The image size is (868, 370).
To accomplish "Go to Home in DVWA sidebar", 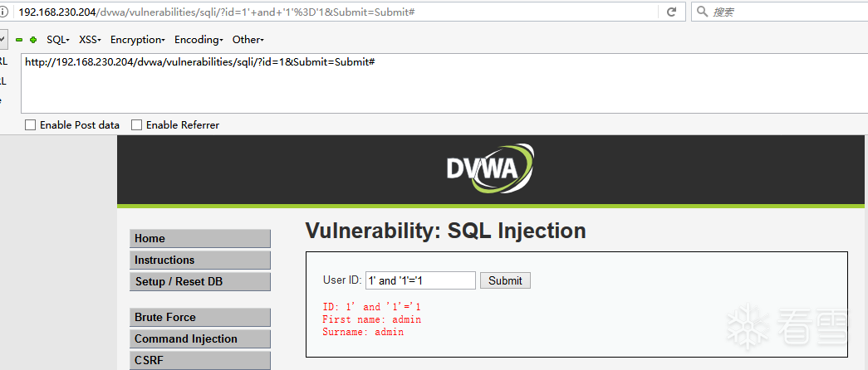I will 200,239.
